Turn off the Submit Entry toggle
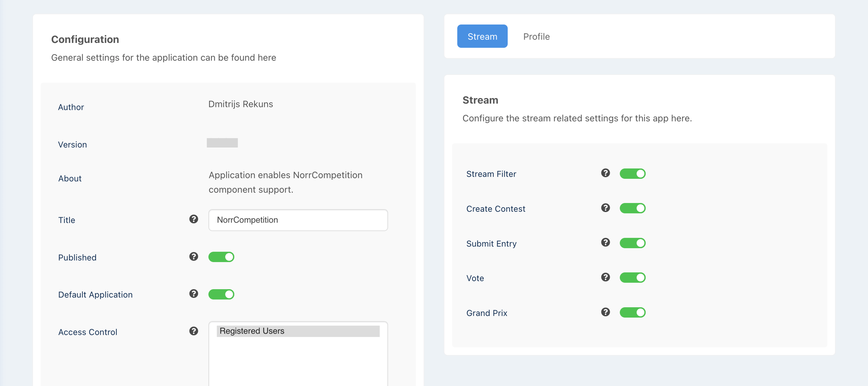This screenshot has height=386, width=868. pos(633,243)
